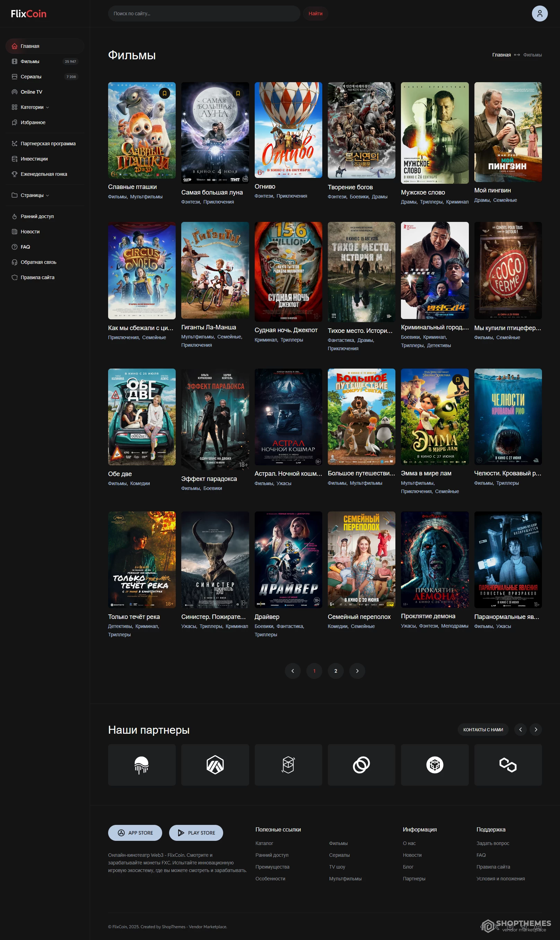Open the Огниво movie poster
The image size is (560, 940).
click(288, 130)
